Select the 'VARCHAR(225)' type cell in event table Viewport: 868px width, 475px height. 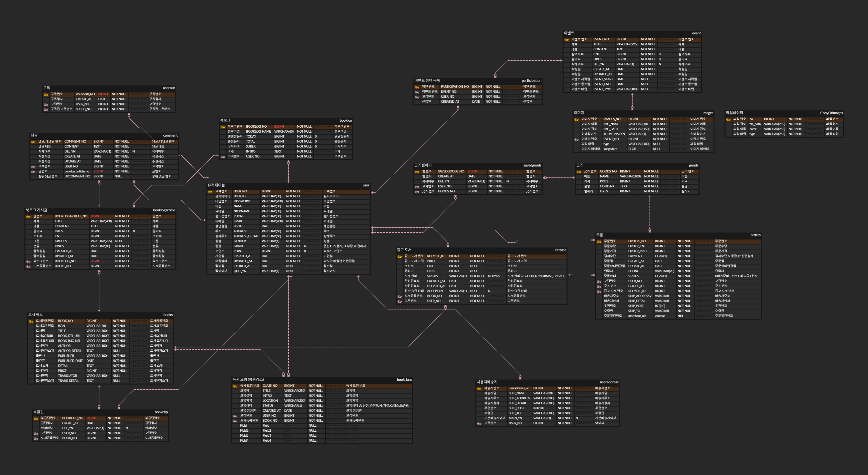[x=627, y=45]
